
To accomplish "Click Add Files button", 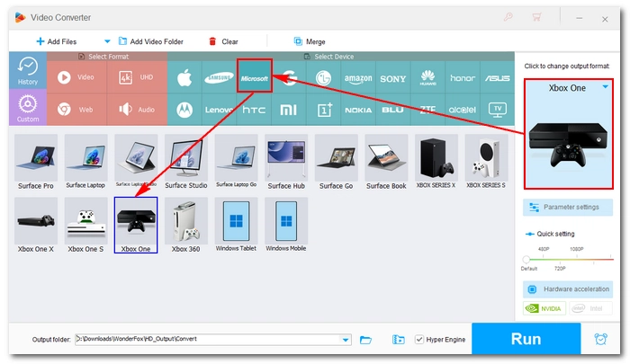I will click(x=56, y=41).
